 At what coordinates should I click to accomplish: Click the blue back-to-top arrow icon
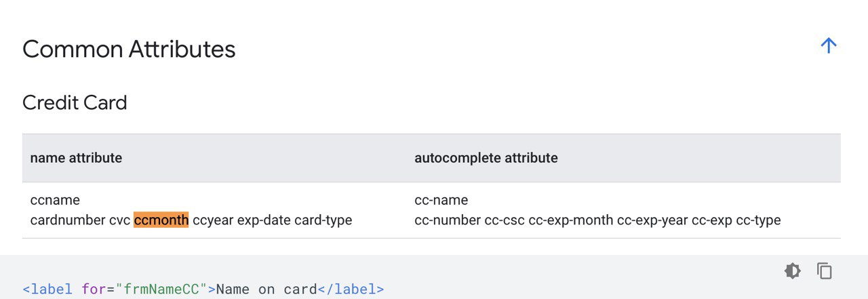pyautogui.click(x=828, y=45)
